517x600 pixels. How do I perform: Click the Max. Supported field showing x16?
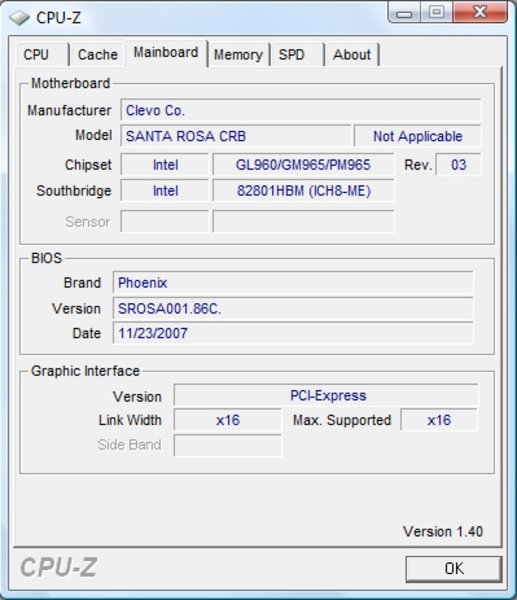[x=439, y=420]
